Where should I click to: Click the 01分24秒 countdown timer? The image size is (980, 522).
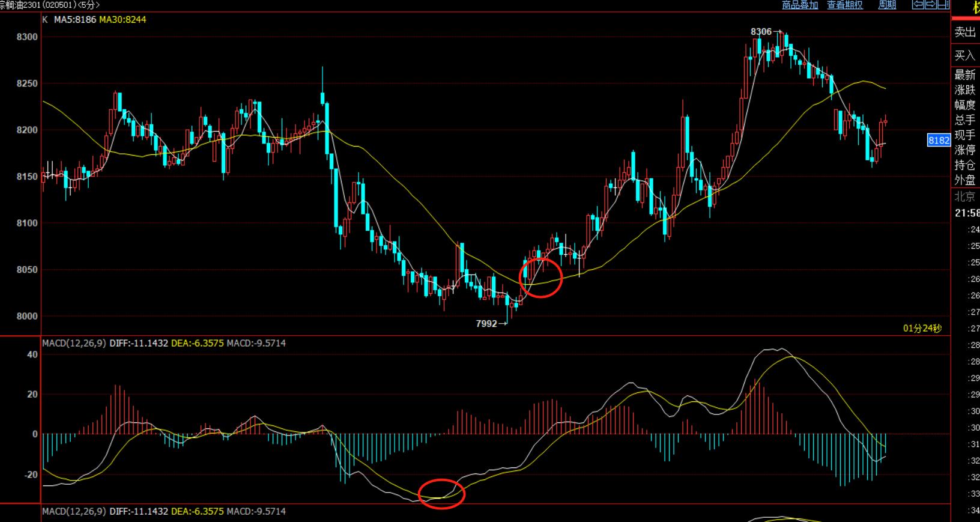[922, 329]
